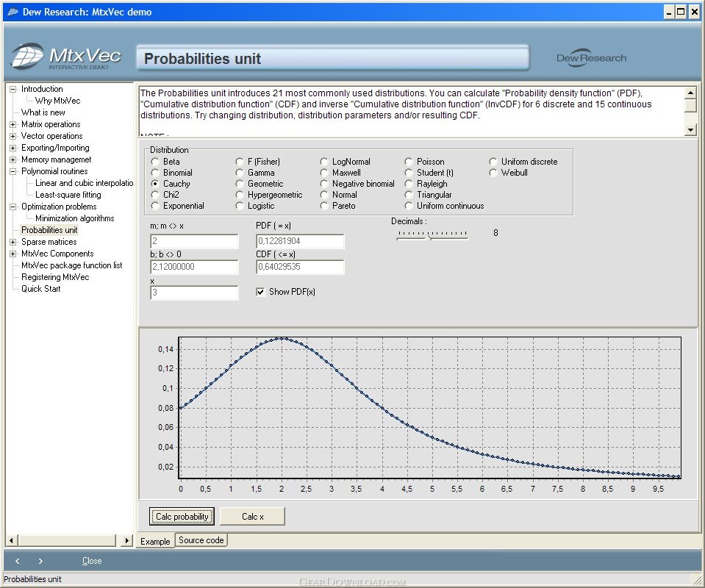The image size is (705, 588).
Task: Click the tree panel's right scroll arrow
Action: coord(126,540)
